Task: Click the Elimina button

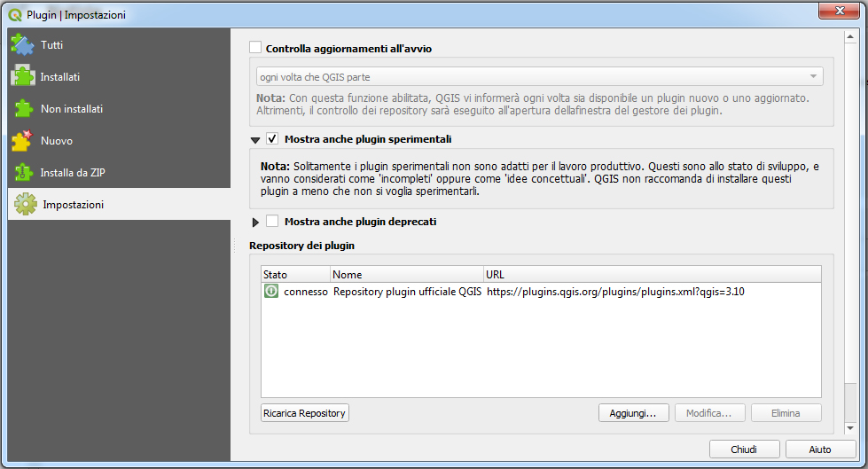Action: point(786,413)
